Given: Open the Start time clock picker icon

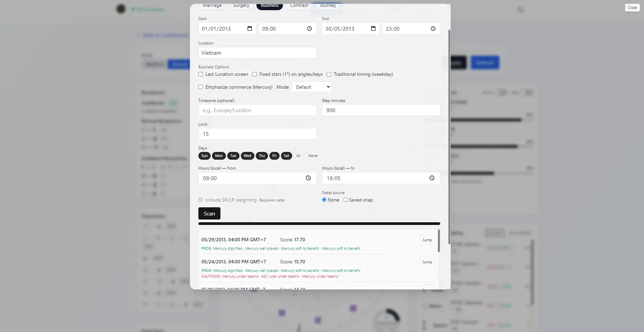Looking at the screenshot, I should point(309,29).
